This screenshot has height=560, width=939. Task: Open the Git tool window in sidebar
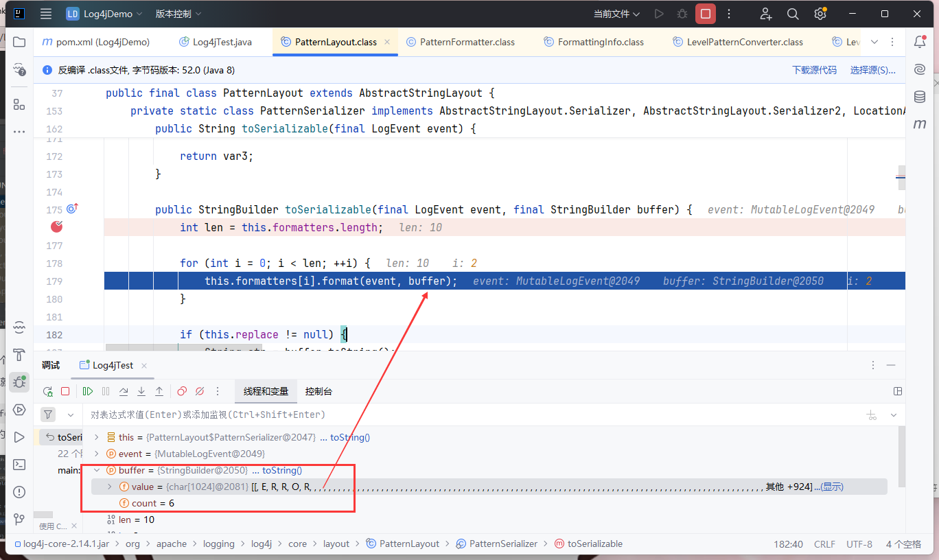(x=19, y=519)
